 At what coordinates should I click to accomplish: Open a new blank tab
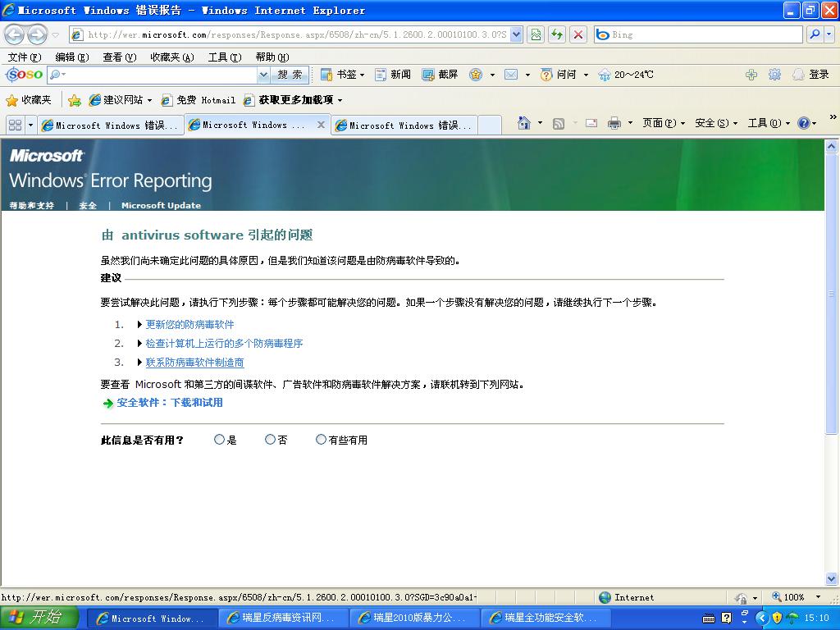pyautogui.click(x=489, y=126)
